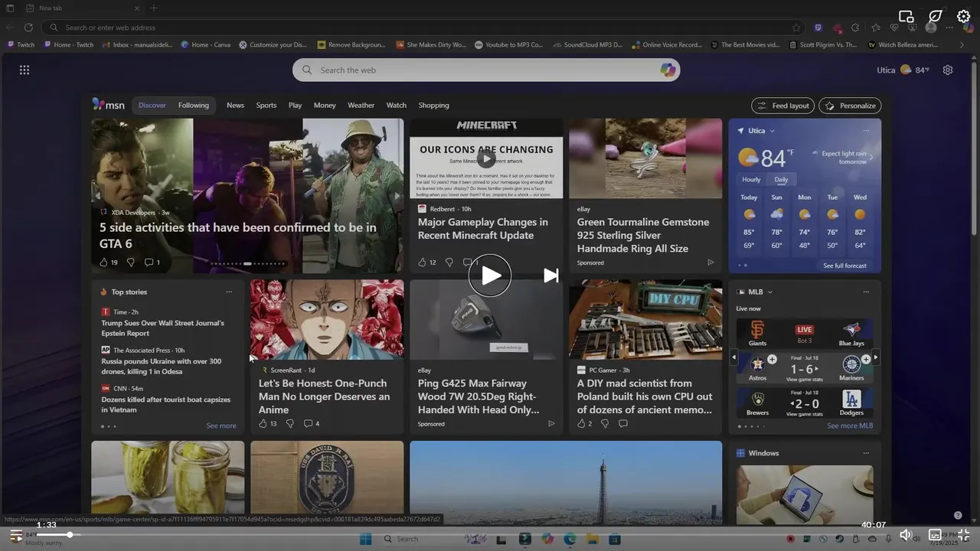Open video player settings gear
980x551 pixels.
click(x=964, y=16)
